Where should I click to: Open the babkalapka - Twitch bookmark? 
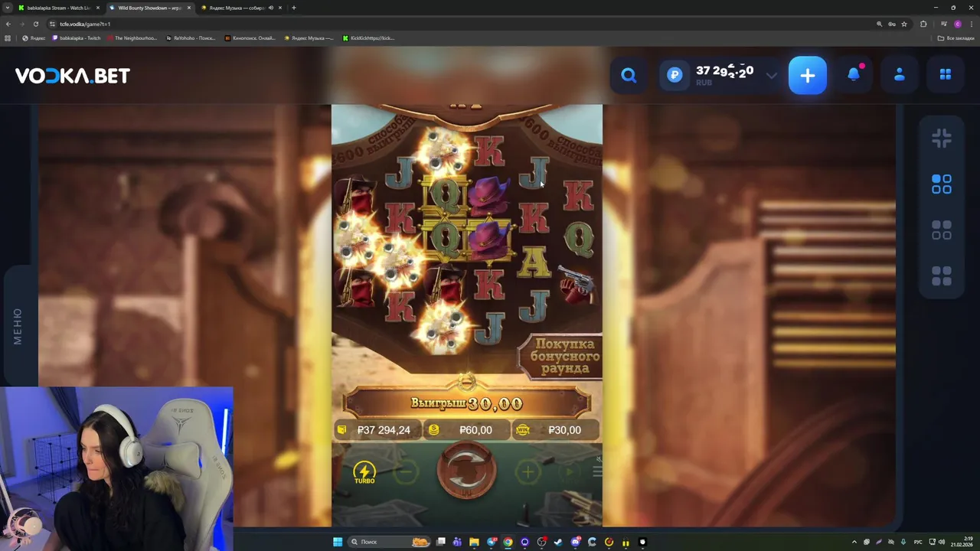coord(77,37)
